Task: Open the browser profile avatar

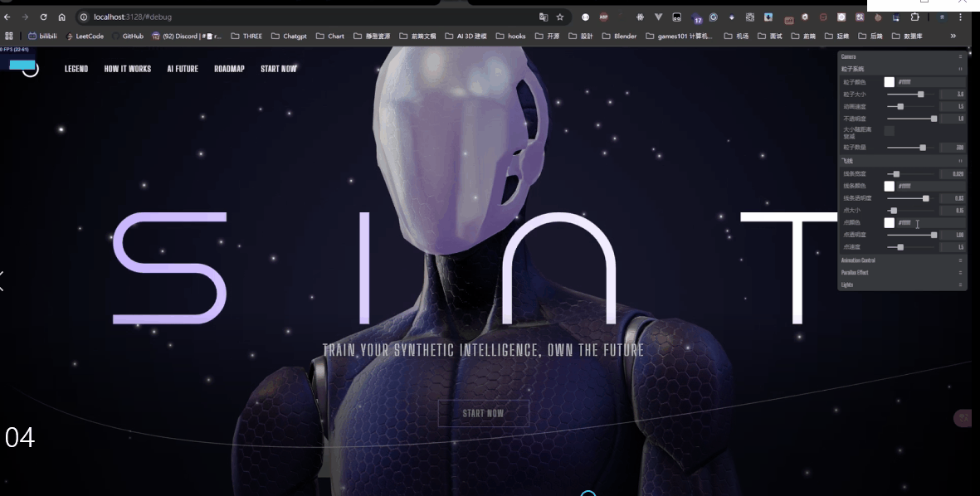Action: coord(942,17)
